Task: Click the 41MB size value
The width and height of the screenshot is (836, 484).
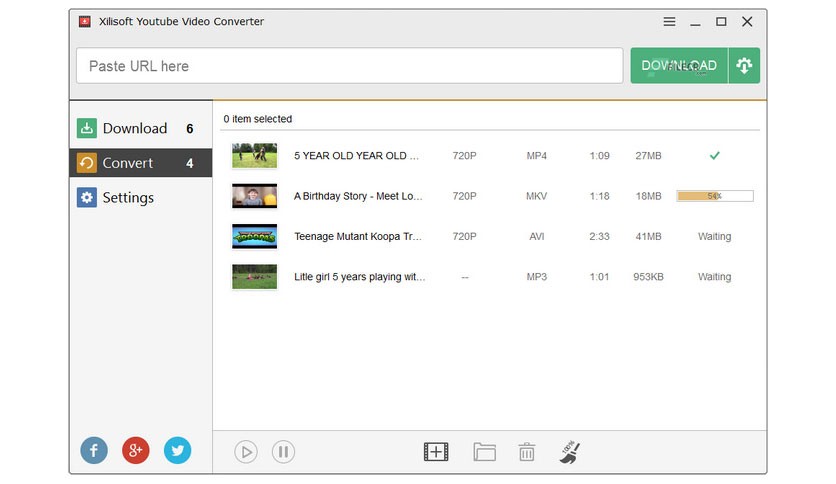Action: click(x=648, y=236)
